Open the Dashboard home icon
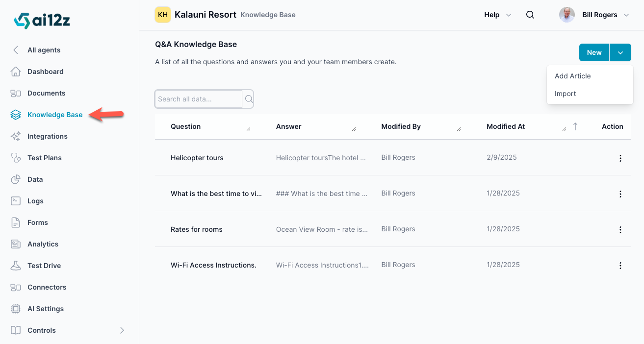Image resolution: width=644 pixels, height=344 pixels. tap(16, 72)
